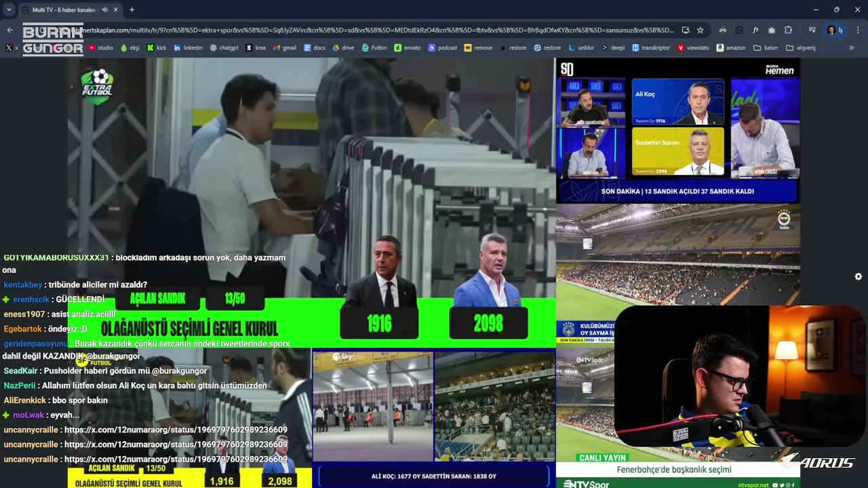
Task: Click chat username SeadKair
Action: pos(21,371)
